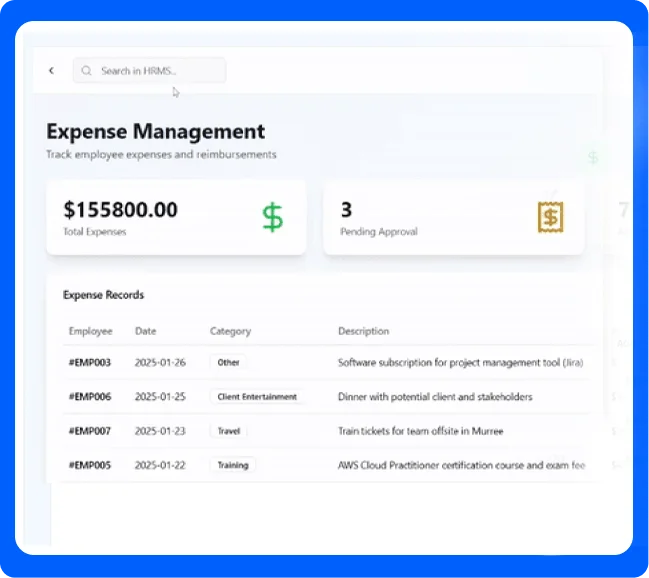The image size is (649, 578).
Task: Select the Client Entertainment category tag
Action: (x=257, y=397)
